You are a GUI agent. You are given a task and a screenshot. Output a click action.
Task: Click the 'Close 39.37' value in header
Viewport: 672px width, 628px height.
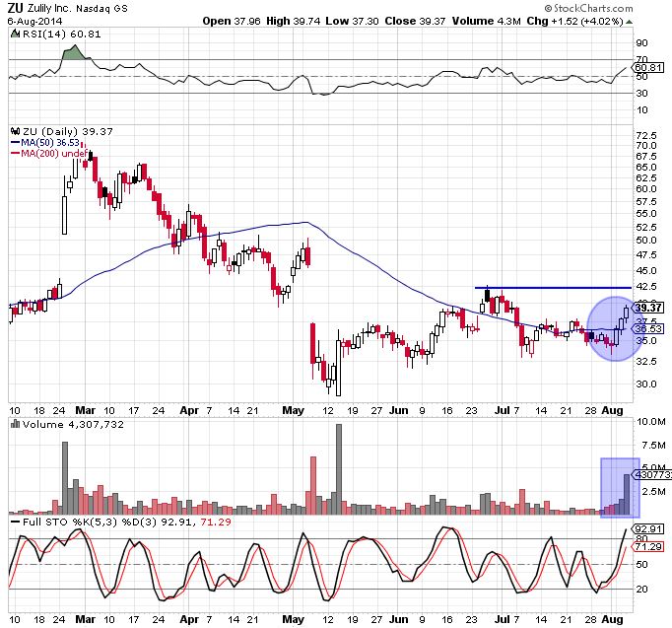415,21
